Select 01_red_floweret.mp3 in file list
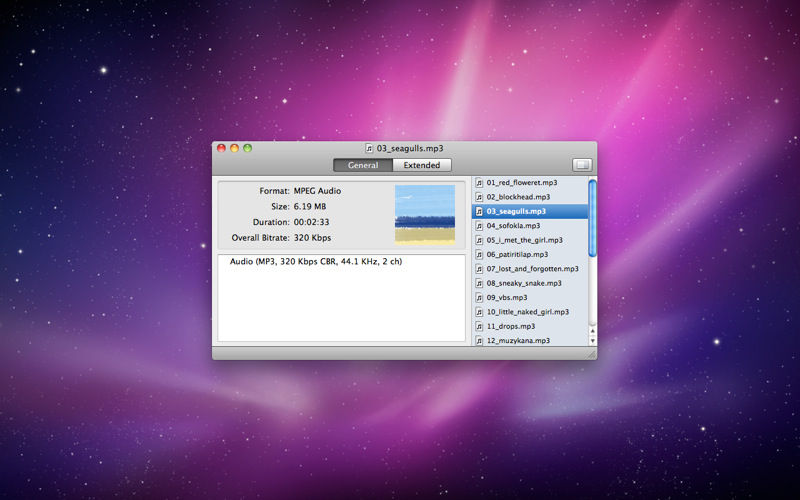The image size is (800, 500). [x=530, y=182]
